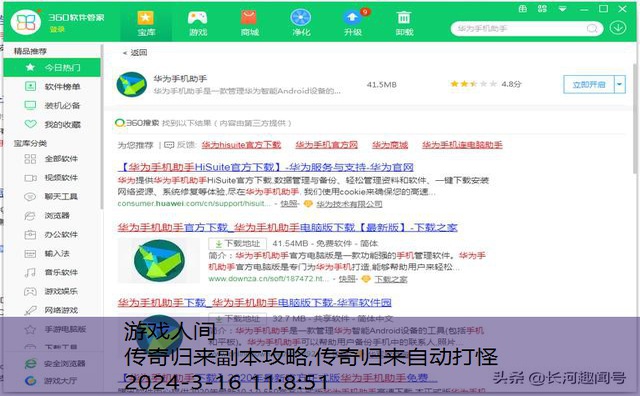Click the 360软件管家 logo icon

tap(26, 22)
